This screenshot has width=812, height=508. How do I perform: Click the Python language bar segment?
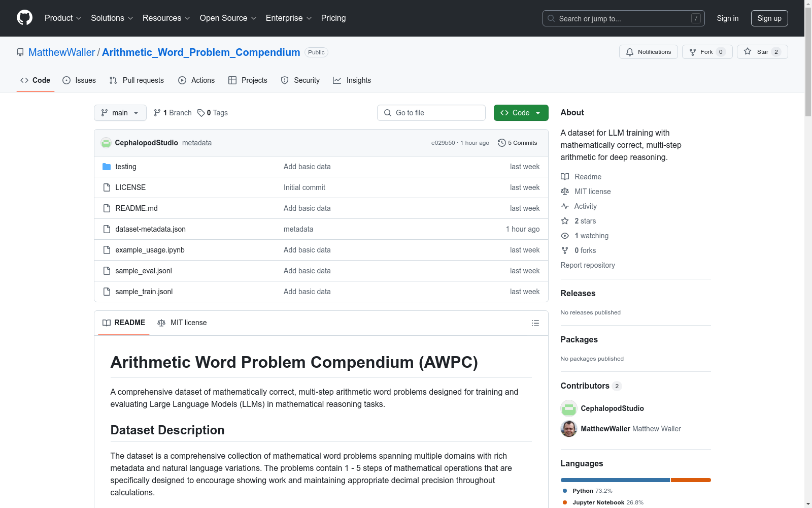click(615, 480)
